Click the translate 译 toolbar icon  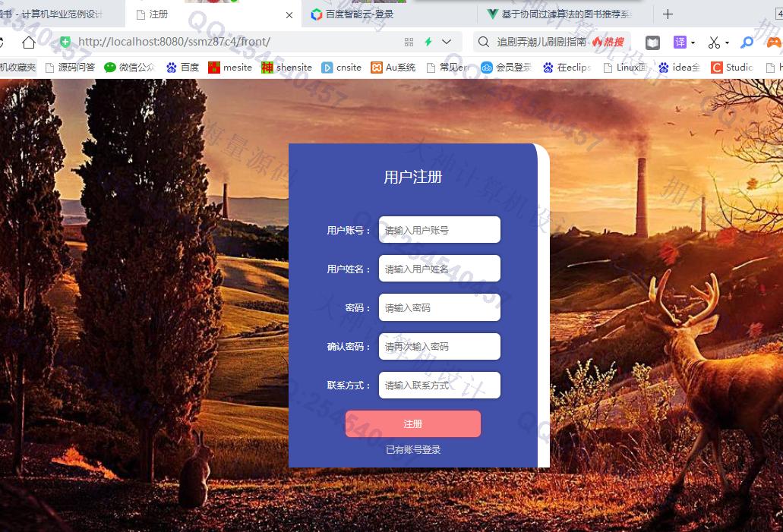[x=680, y=42]
